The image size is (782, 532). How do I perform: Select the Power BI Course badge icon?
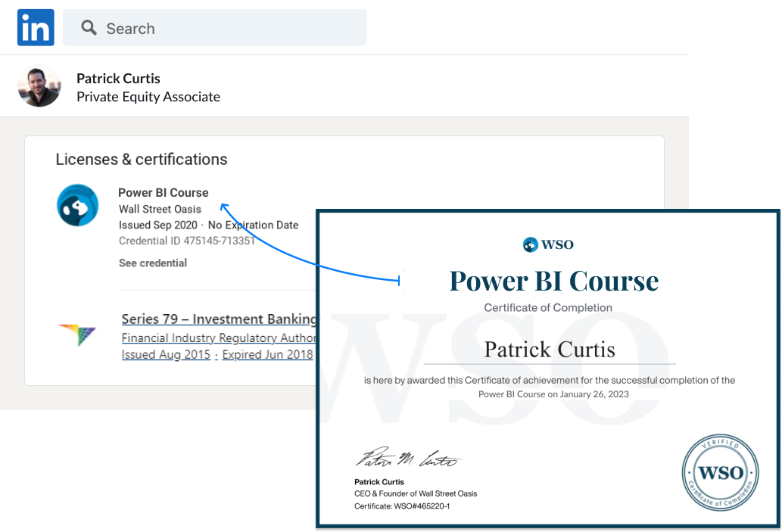(x=78, y=204)
